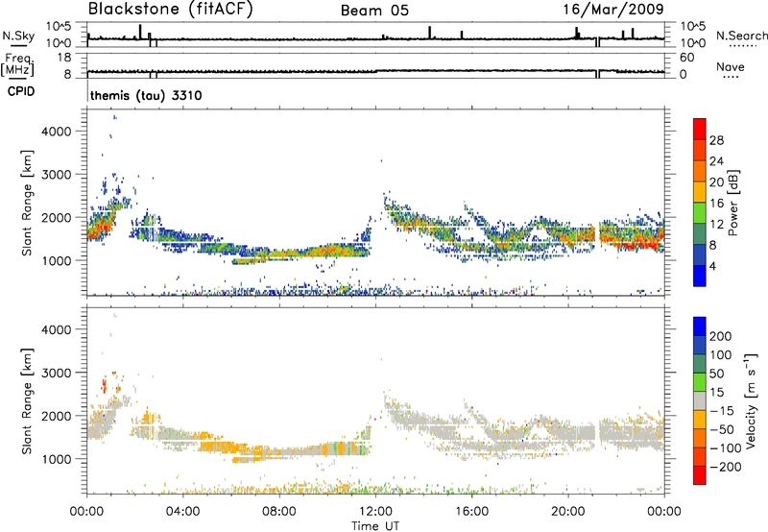Image resolution: width=768 pixels, height=532 pixels.
Task: Click the '12:00' time tick label
Action: (x=375, y=512)
